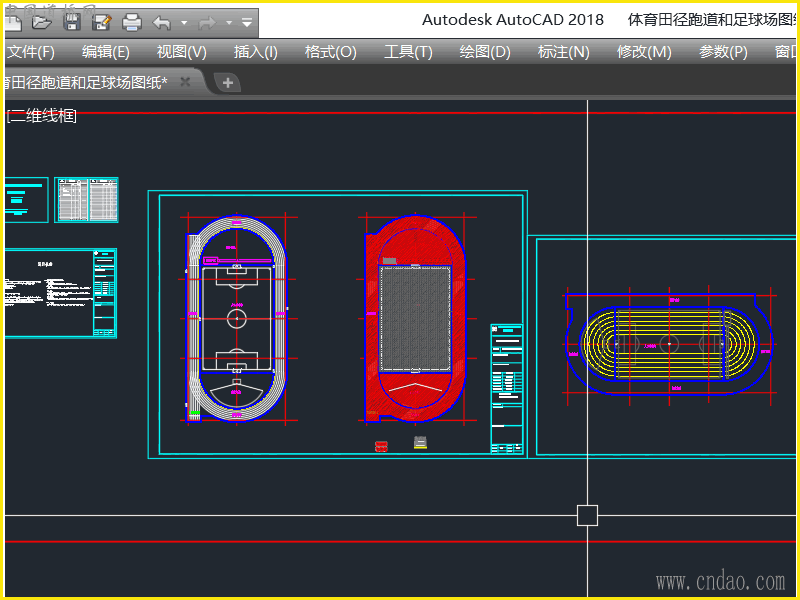This screenshot has height=600, width=800.
Task: Open the 插入(I) menu
Action: click(x=255, y=52)
